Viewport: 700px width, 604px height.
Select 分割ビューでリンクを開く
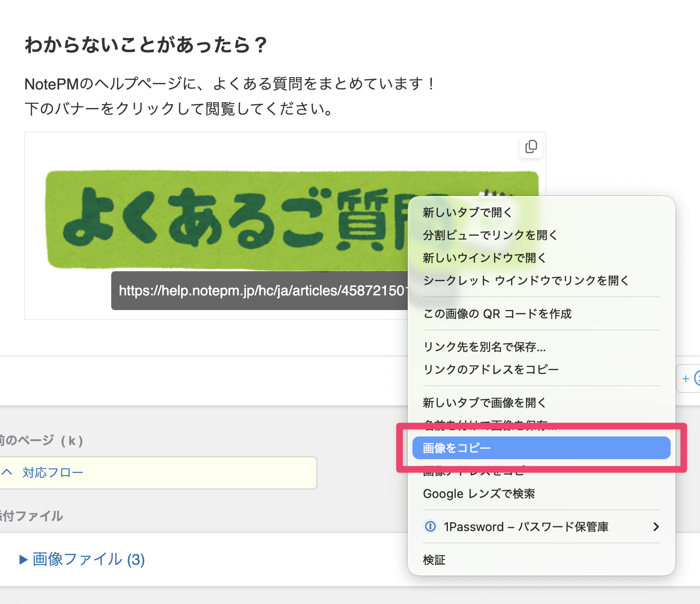pos(490,235)
